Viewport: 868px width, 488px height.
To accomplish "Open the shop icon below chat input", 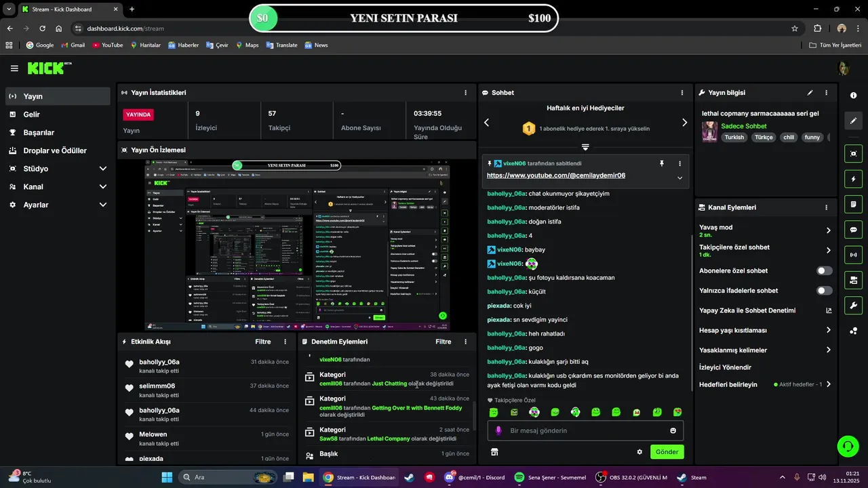I will point(494,452).
